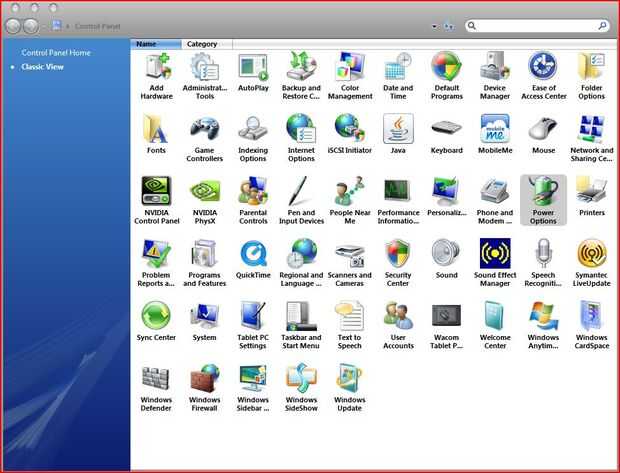Open Personalization settings
This screenshot has height=473, width=620.
coord(446,197)
